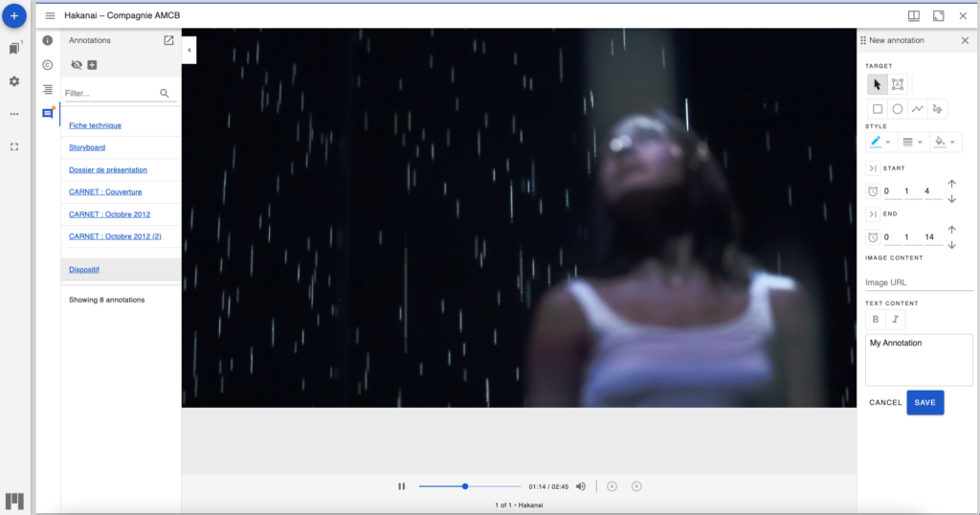
Task: Choose the circle shape tool
Action: click(898, 109)
